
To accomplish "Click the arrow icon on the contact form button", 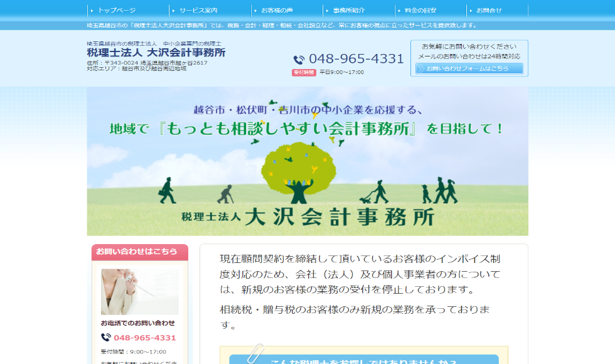I will click(x=420, y=68).
